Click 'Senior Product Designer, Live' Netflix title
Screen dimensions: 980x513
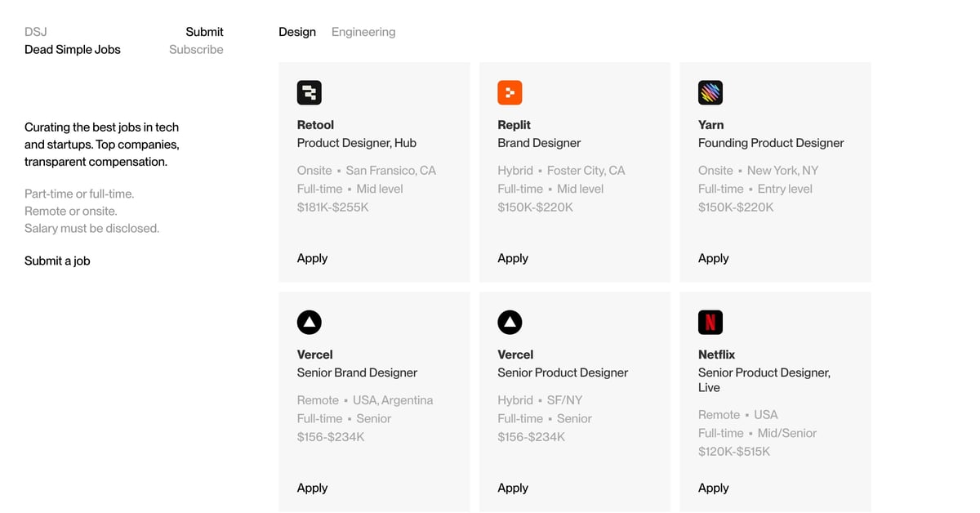click(x=764, y=380)
